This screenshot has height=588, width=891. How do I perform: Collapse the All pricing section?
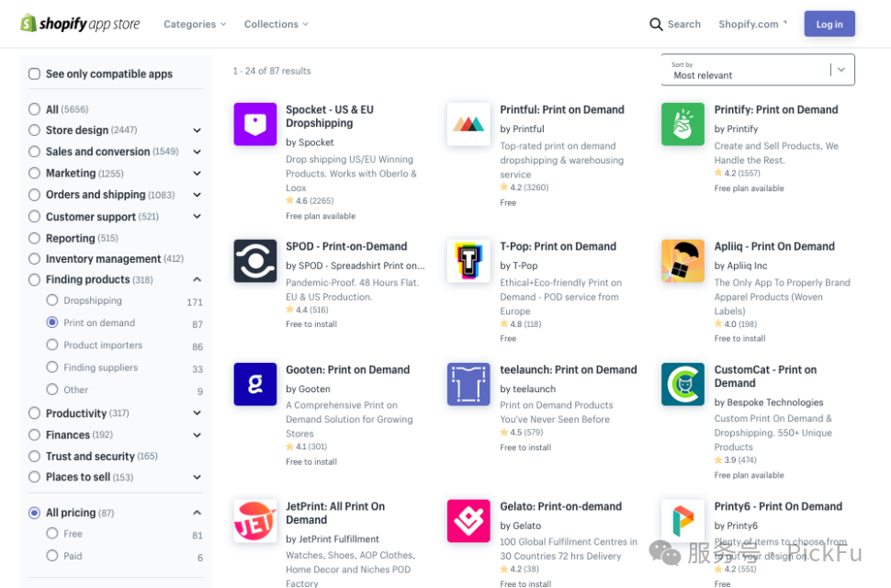[x=197, y=513]
